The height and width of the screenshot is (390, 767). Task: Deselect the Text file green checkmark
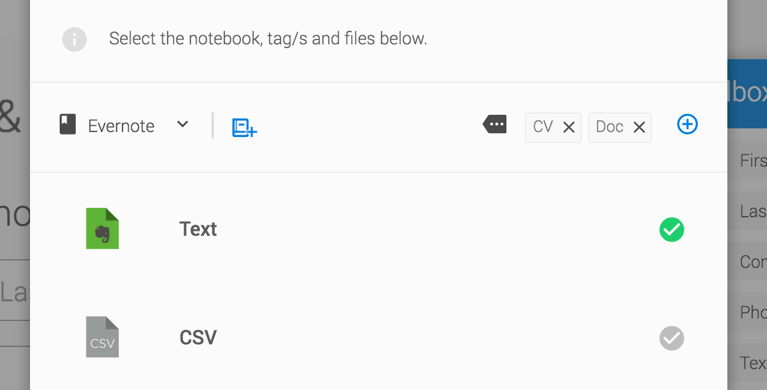click(x=672, y=229)
